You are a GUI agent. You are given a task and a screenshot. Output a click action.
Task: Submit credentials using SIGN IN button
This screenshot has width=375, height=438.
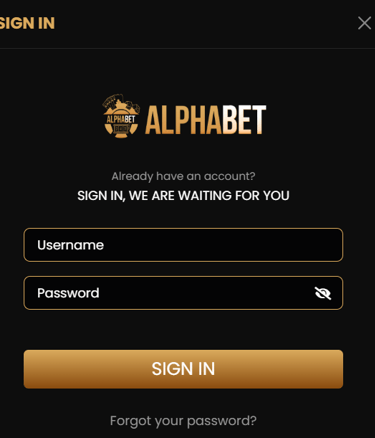tap(183, 369)
